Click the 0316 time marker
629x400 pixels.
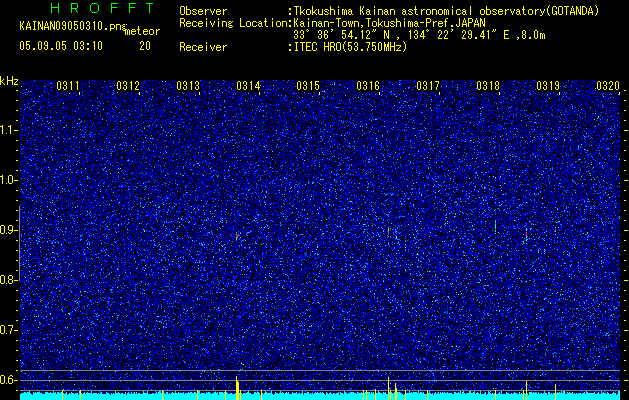368,85
